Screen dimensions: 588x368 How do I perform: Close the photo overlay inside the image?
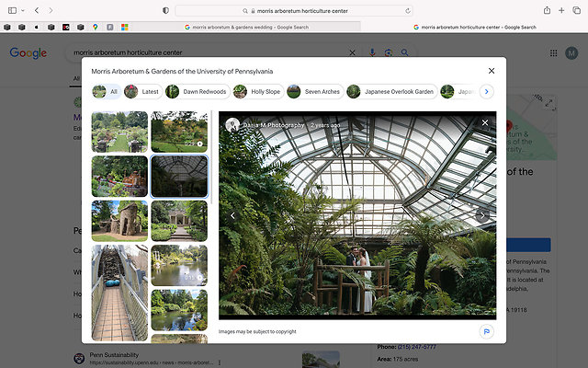click(485, 122)
